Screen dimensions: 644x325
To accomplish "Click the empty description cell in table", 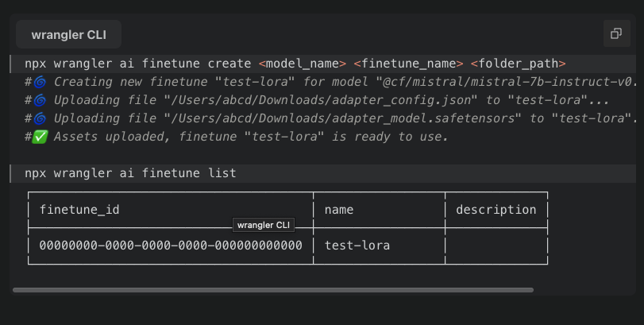I will point(496,246).
